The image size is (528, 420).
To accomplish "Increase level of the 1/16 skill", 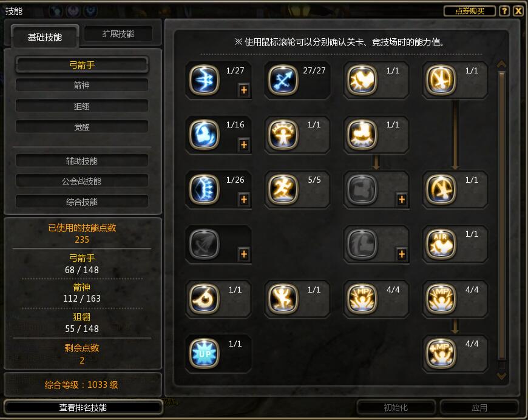I will [244, 145].
